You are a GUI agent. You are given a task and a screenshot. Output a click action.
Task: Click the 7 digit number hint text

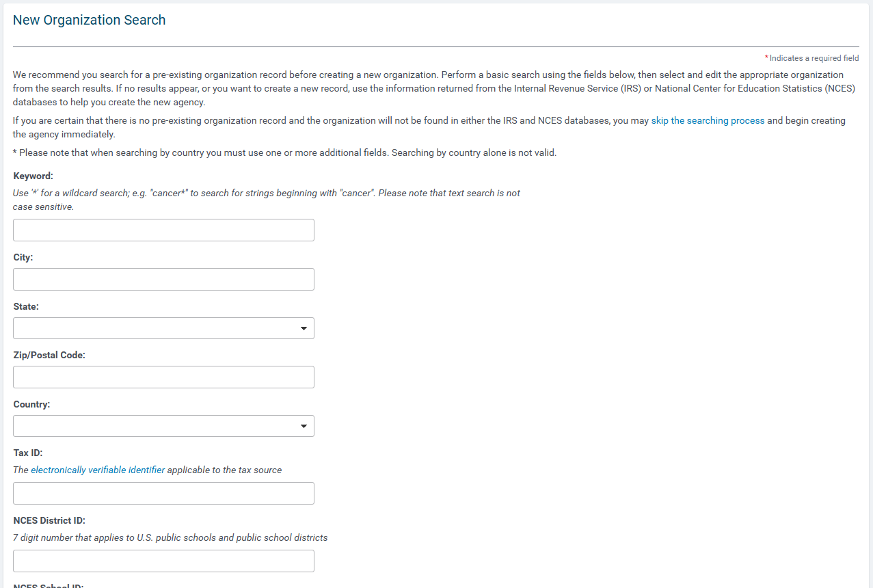[x=170, y=537]
